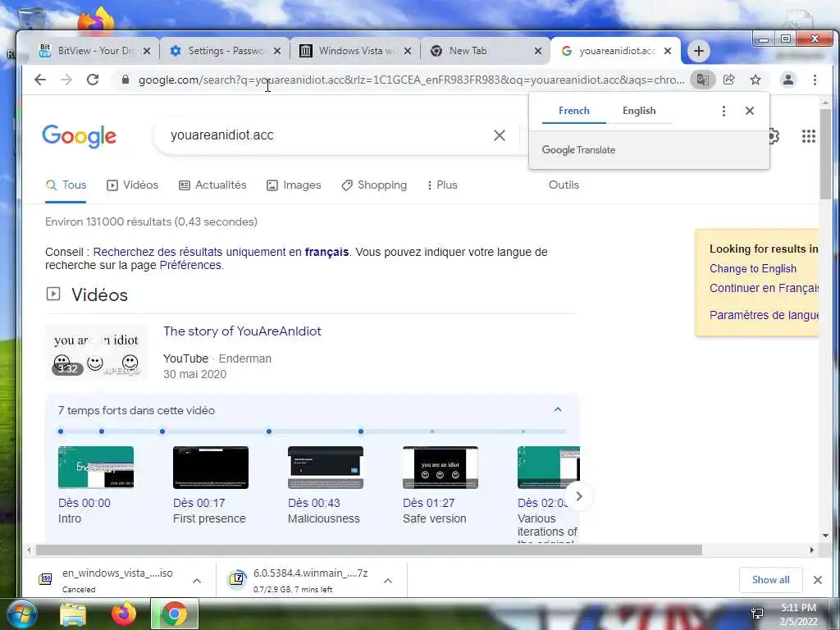Open the Google Translate icon in address bar
This screenshot has width=840, height=630.
click(x=702, y=80)
